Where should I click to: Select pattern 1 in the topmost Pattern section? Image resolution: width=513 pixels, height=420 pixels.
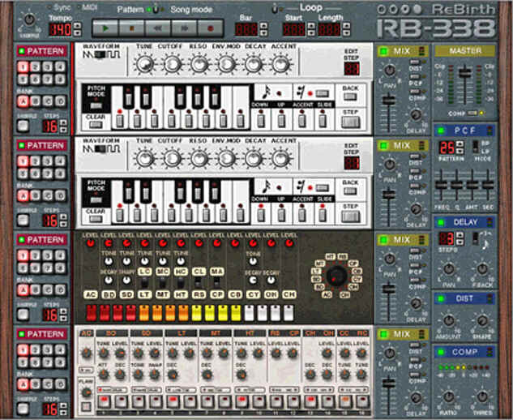(x=23, y=66)
